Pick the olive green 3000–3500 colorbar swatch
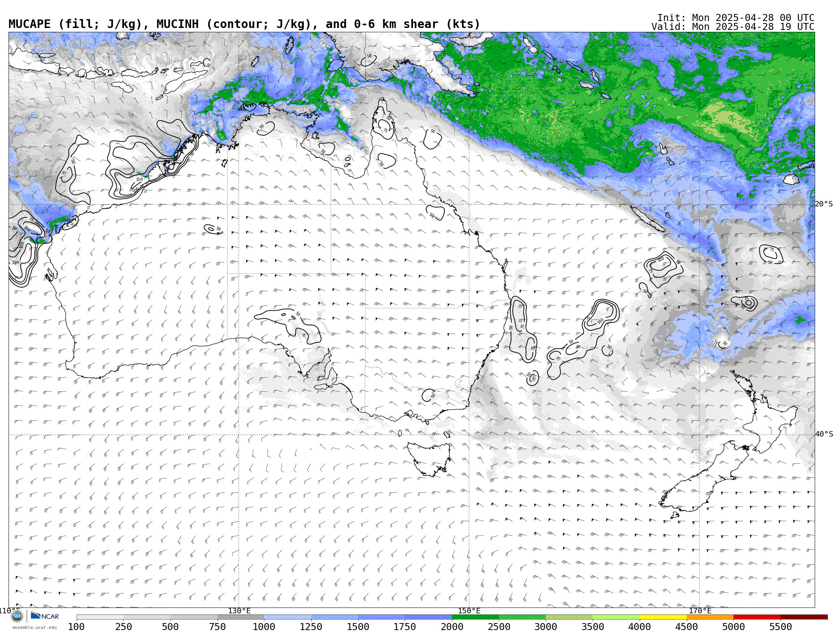 pos(569,617)
